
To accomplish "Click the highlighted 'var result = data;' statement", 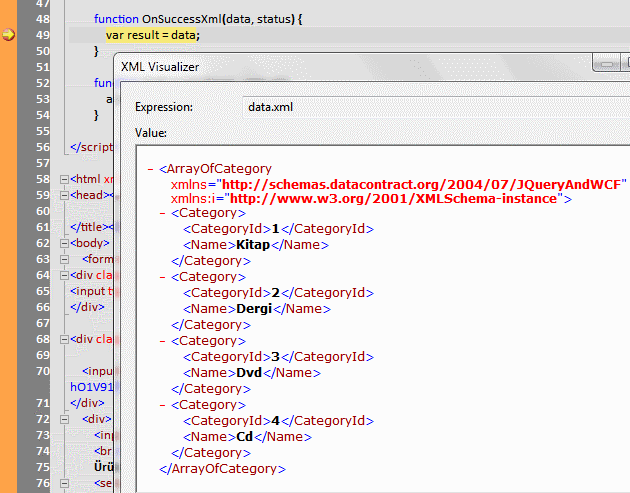I will tap(153, 35).
